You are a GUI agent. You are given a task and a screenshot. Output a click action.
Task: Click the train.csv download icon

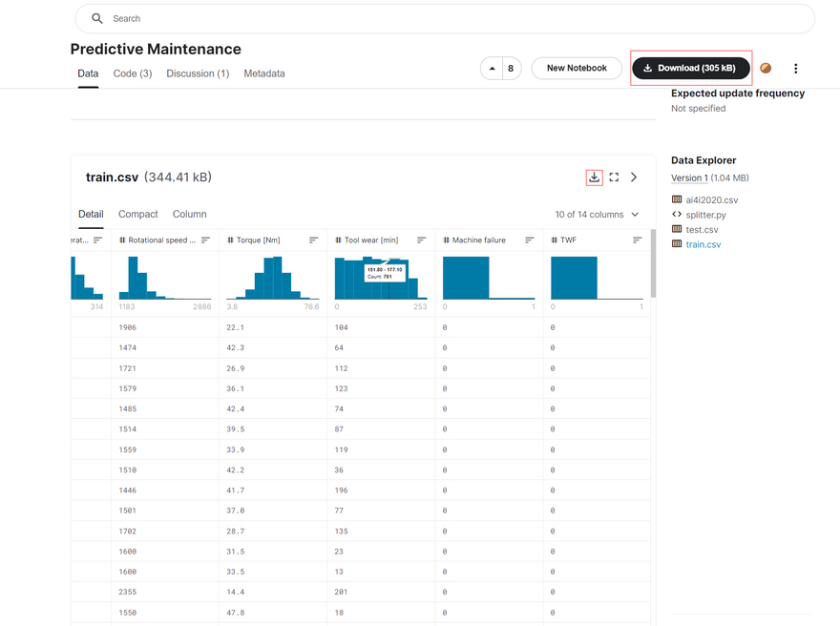coord(594,177)
